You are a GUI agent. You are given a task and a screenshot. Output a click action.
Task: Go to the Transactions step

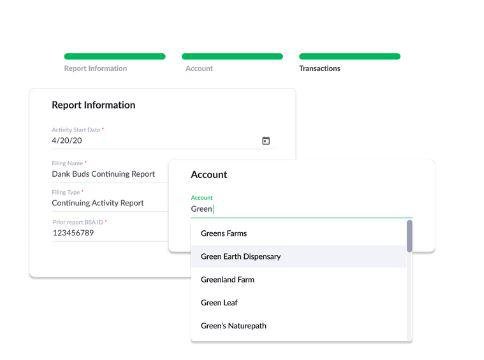pyautogui.click(x=320, y=68)
